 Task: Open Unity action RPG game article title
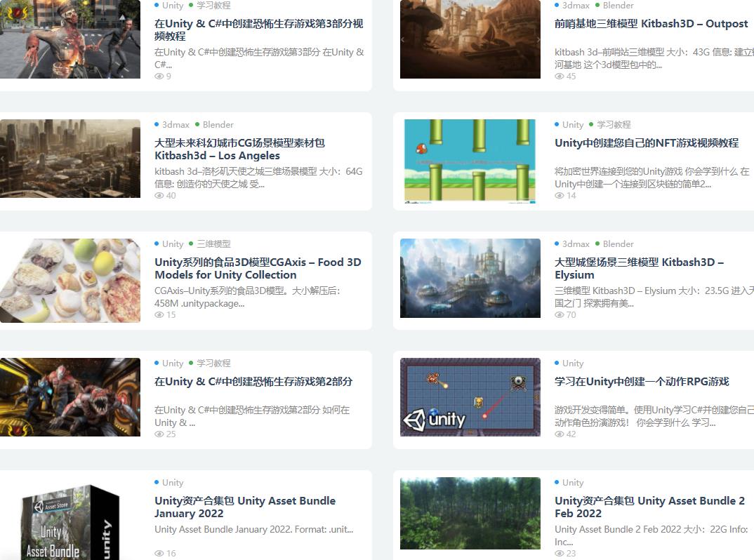point(642,381)
